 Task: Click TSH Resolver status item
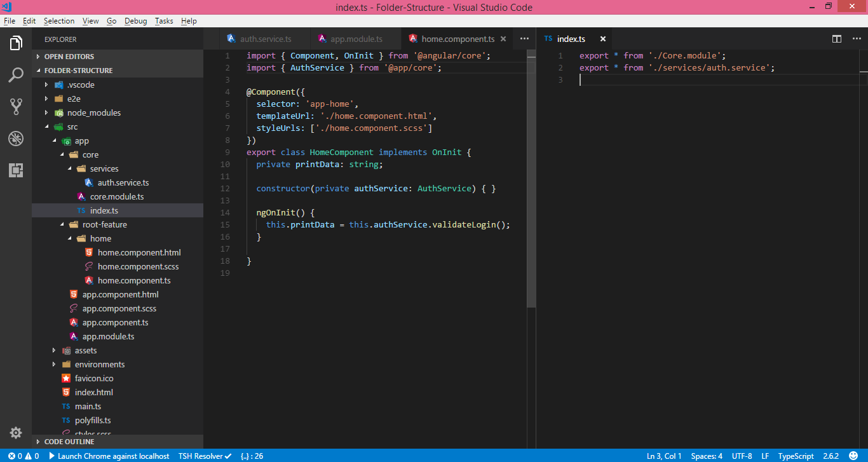coord(205,456)
